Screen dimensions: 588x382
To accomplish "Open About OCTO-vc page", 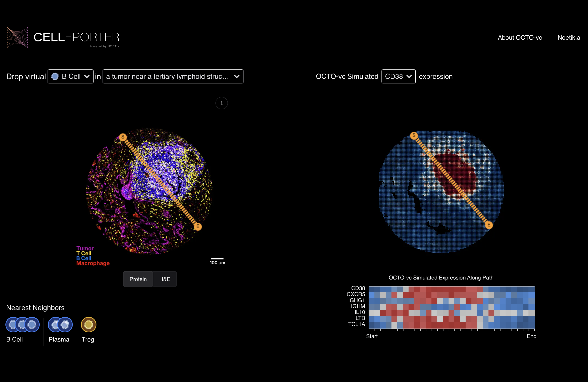I will 520,38.
